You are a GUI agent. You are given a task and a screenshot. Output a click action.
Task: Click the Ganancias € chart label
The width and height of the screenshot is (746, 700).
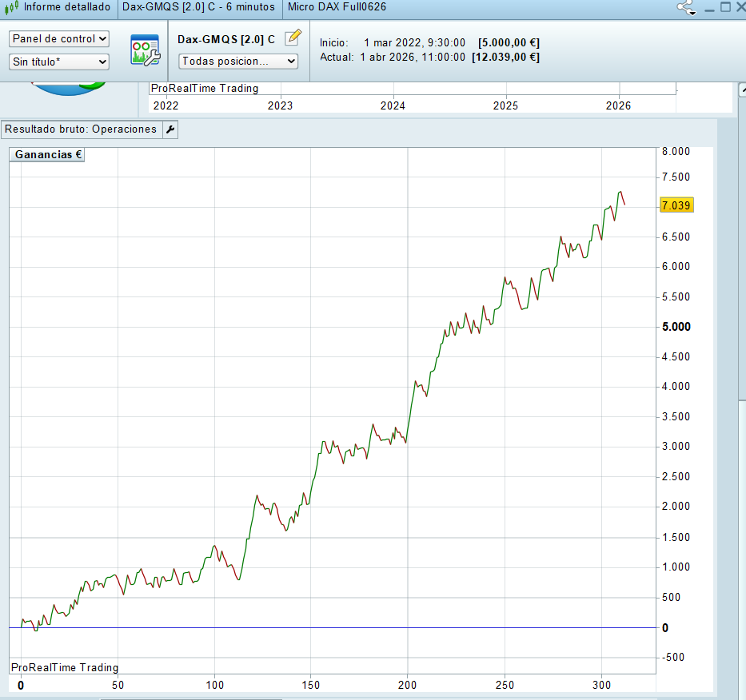click(48, 155)
